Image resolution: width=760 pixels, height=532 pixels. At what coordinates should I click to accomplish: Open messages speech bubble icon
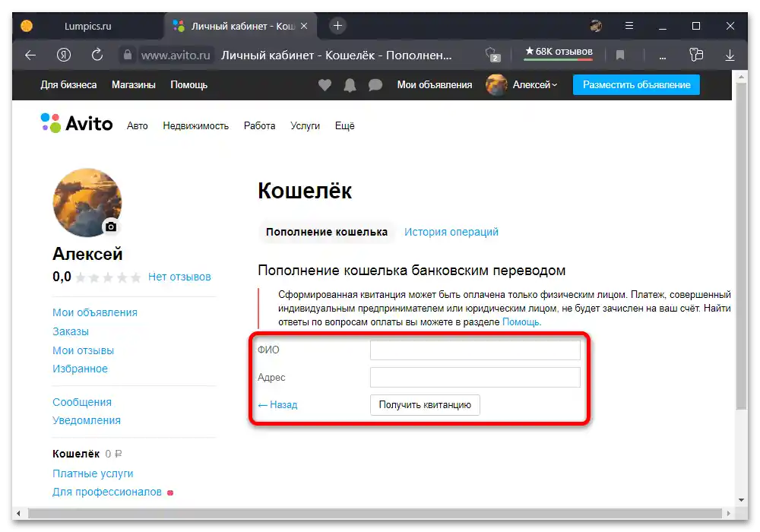[x=375, y=85]
